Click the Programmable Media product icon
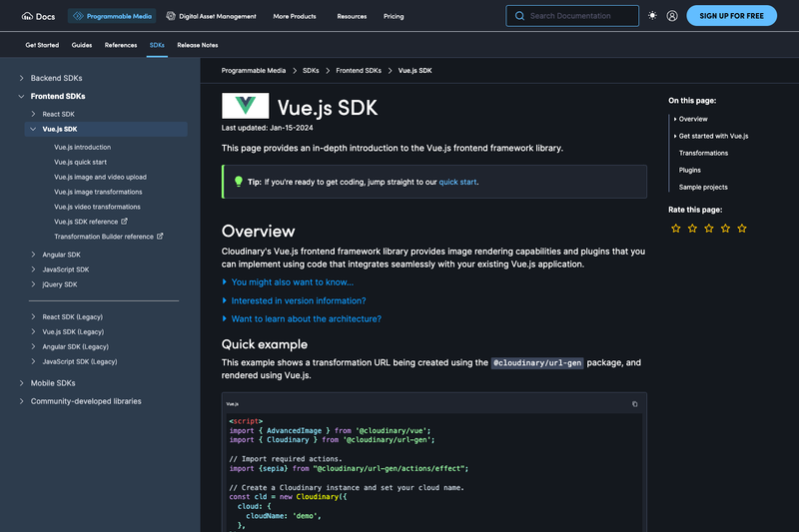799x532 pixels. (x=78, y=16)
